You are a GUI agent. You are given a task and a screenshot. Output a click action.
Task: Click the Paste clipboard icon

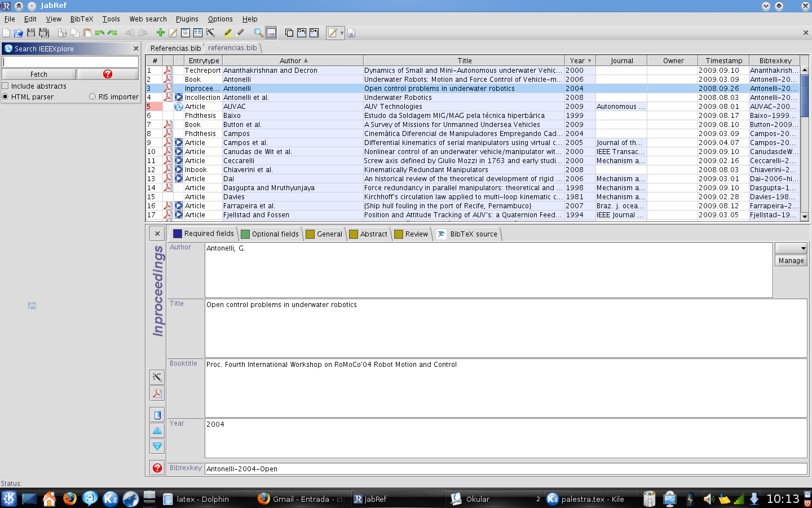(87, 33)
